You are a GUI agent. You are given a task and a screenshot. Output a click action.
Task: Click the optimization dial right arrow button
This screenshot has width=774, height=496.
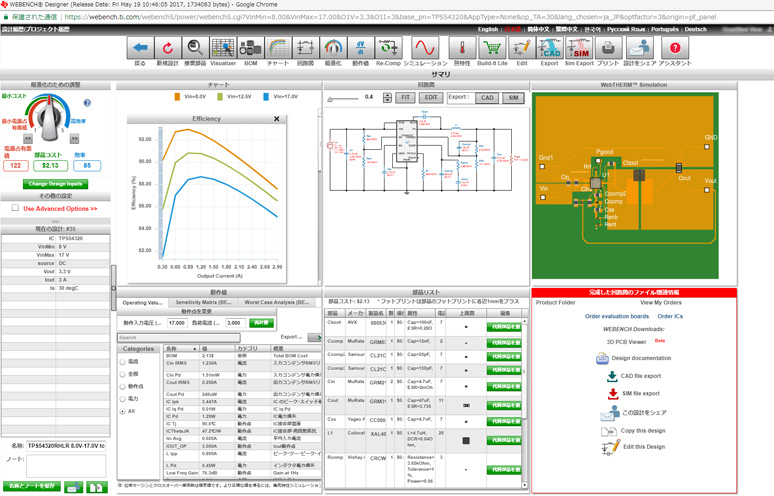[74, 139]
